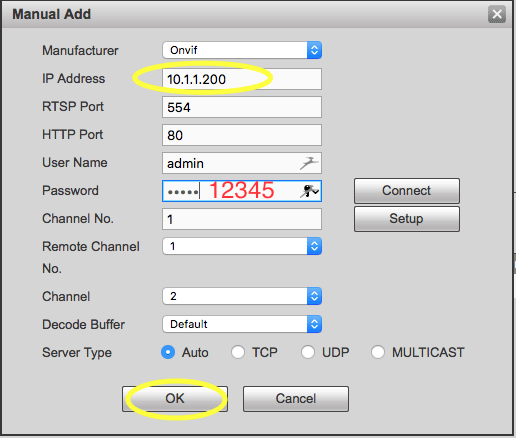This screenshot has width=516, height=438.
Task: Confirm with the OK button
Action: pos(175,399)
